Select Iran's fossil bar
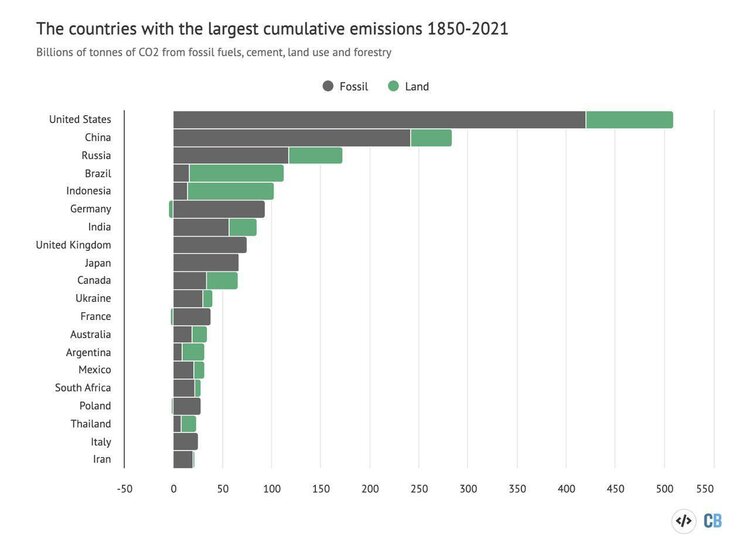 [183, 460]
